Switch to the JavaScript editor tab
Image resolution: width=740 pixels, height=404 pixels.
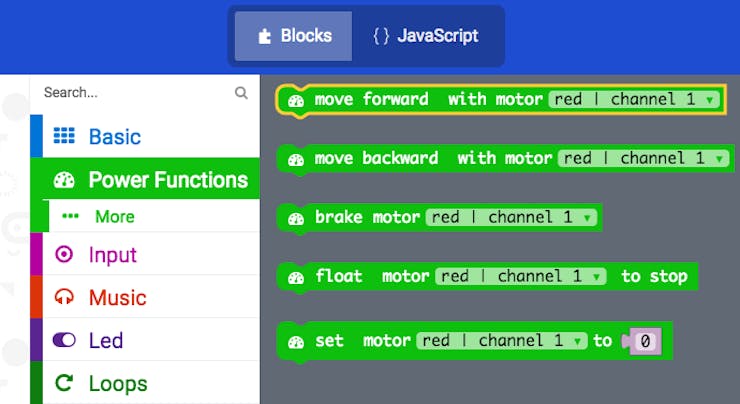(x=426, y=36)
